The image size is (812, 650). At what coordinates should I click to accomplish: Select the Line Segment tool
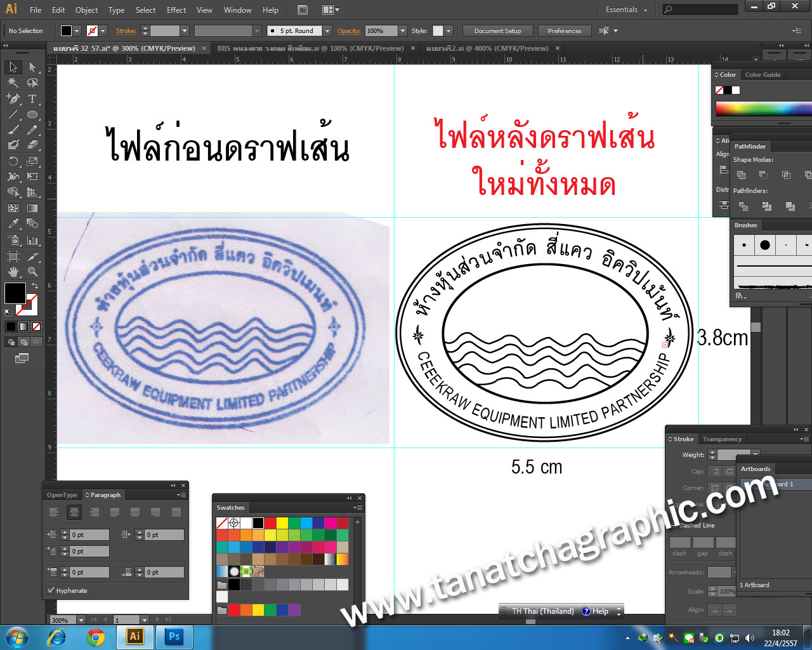(x=13, y=115)
